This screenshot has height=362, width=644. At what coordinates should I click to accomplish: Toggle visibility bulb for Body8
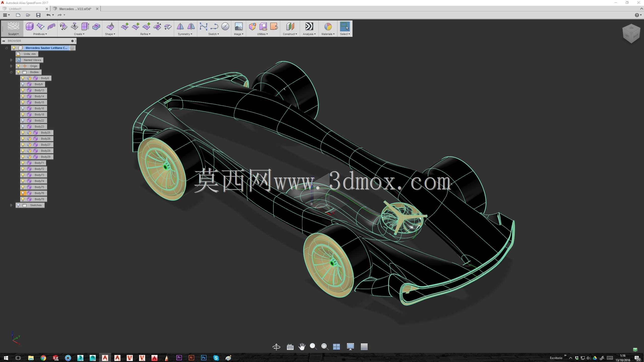click(x=23, y=78)
